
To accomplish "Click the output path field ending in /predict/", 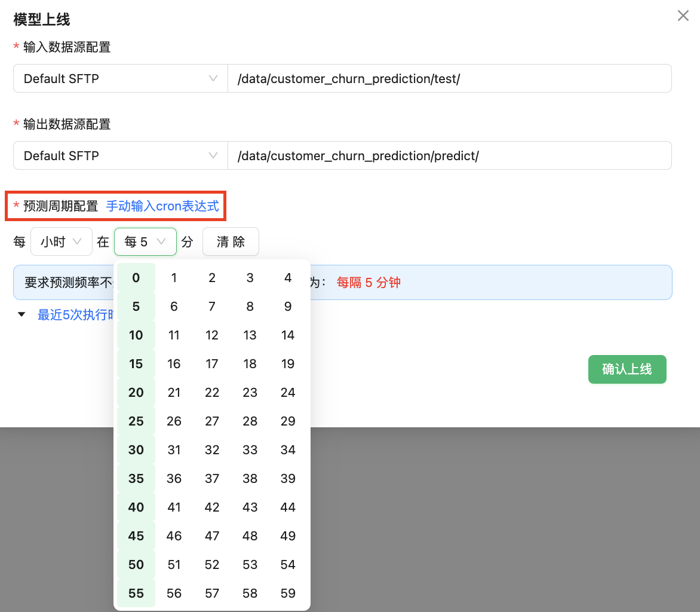I will click(449, 155).
